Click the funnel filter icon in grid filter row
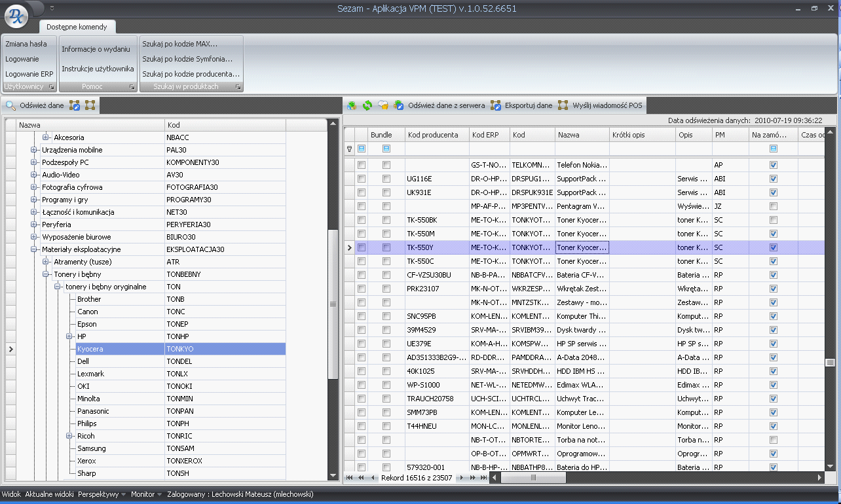841x504 pixels. click(349, 149)
